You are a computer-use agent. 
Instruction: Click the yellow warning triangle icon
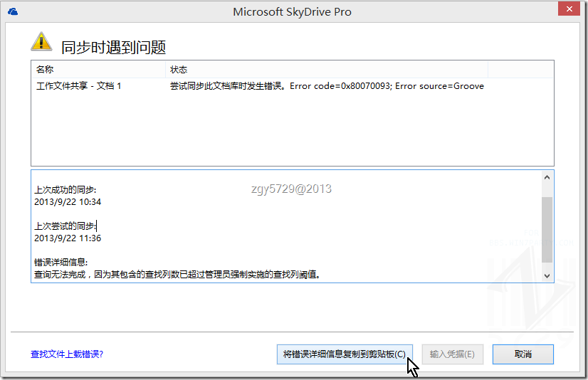click(41, 41)
